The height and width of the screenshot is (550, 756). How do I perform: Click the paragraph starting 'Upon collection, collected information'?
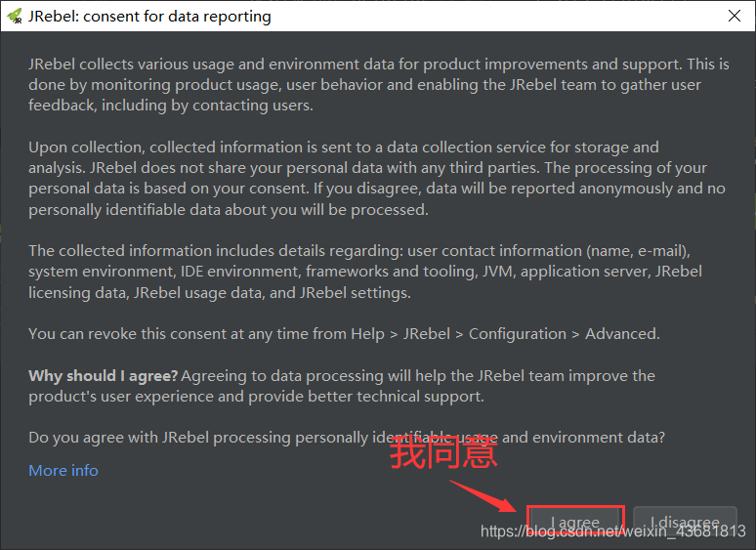click(x=377, y=179)
